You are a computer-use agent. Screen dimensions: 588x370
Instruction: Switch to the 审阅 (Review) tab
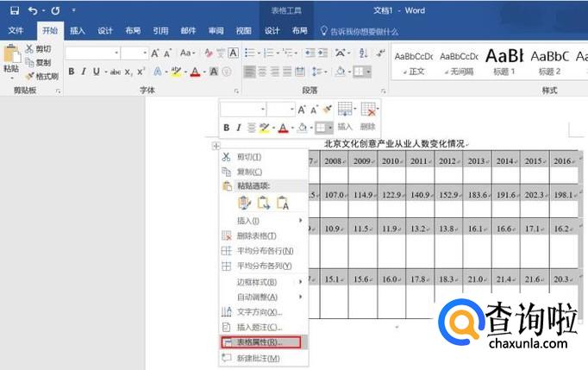point(216,31)
